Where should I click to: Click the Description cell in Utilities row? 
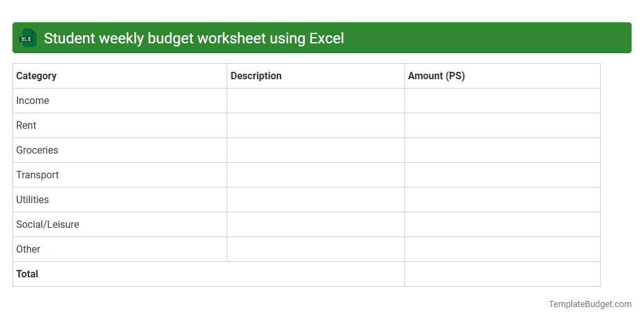[x=316, y=200]
